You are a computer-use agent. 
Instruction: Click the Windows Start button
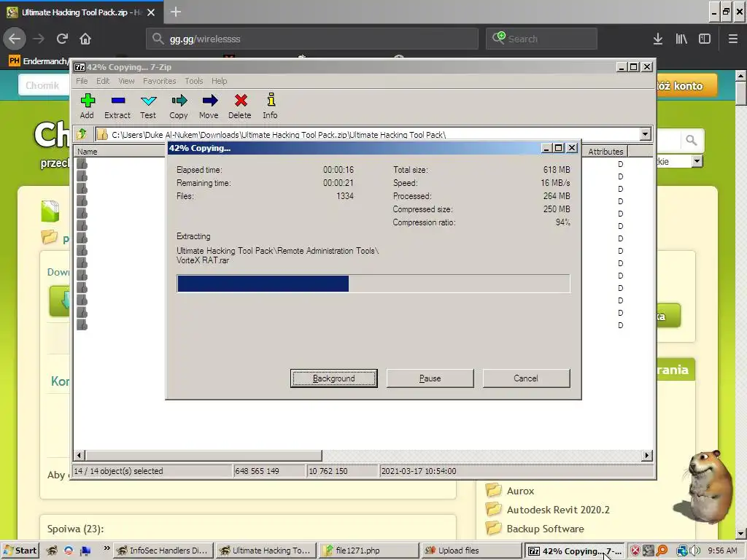point(20,551)
